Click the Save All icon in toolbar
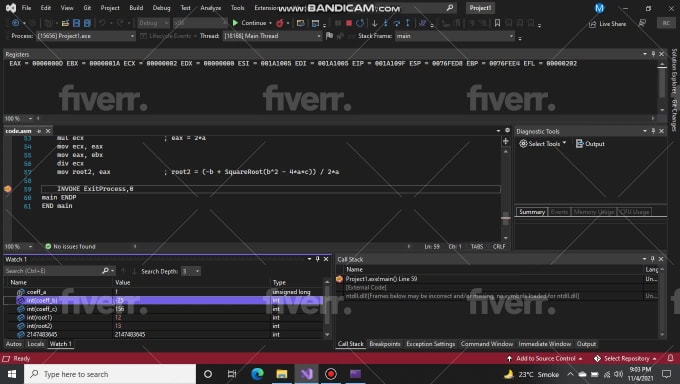Viewport: 680px width, 384px height. click(87, 23)
